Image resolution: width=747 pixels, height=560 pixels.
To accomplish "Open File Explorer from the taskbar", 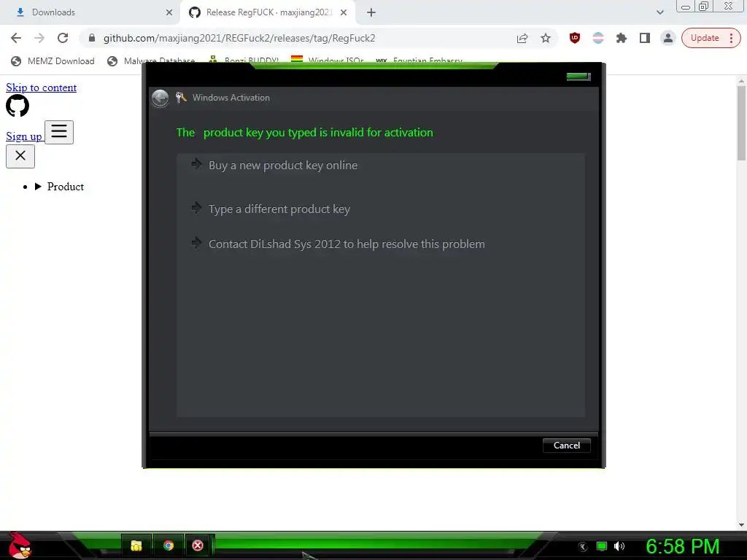I will point(136,545).
